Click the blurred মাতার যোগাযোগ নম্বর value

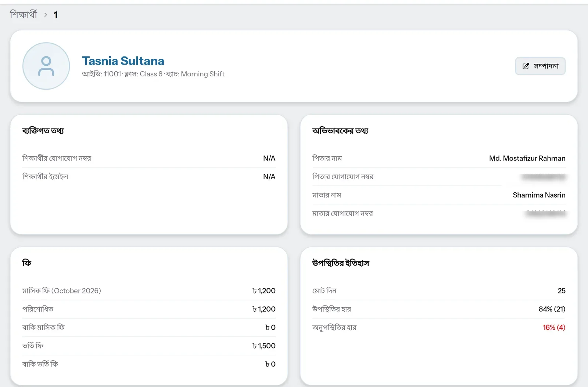point(546,213)
